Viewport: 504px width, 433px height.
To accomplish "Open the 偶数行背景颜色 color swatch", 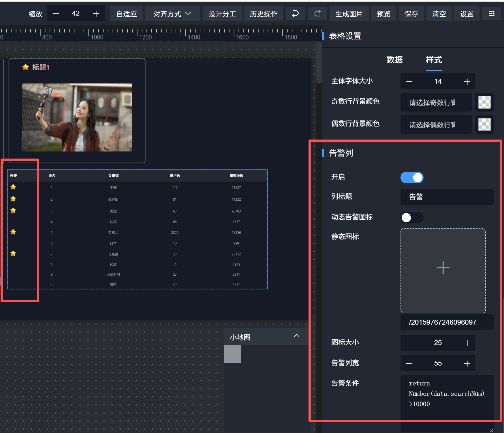I will pyautogui.click(x=484, y=125).
